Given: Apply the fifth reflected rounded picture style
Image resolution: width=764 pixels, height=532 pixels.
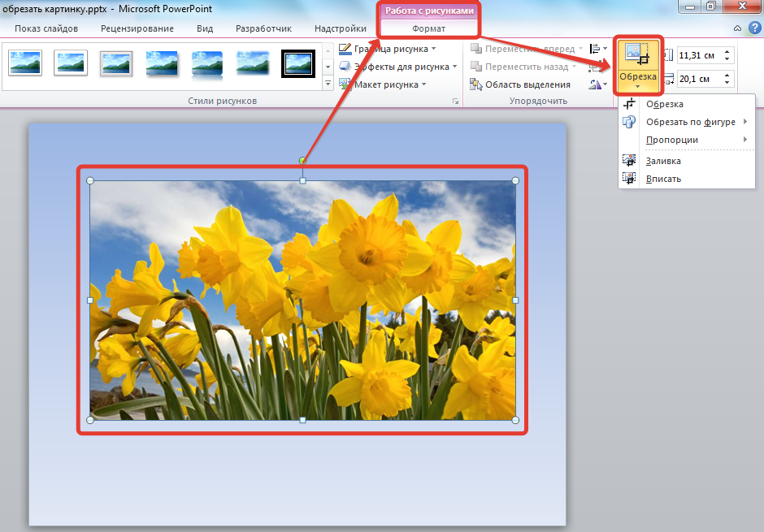Looking at the screenshot, I should coord(207,64).
